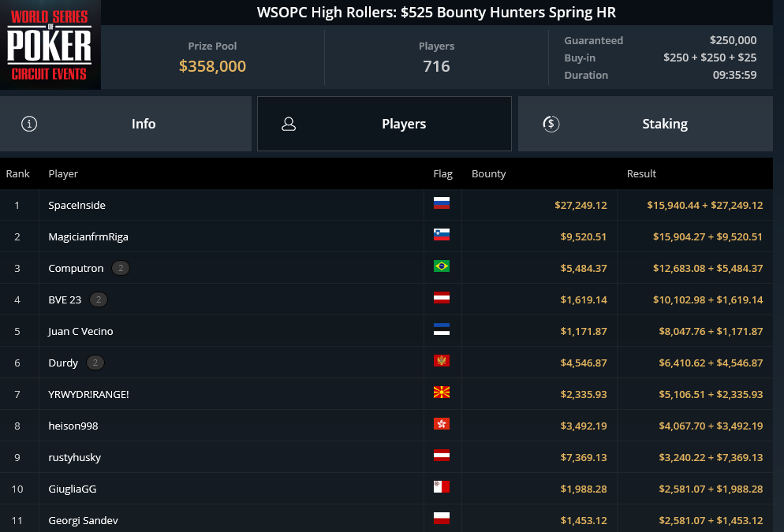Click the re-entry badge next to Computron

[x=121, y=268]
